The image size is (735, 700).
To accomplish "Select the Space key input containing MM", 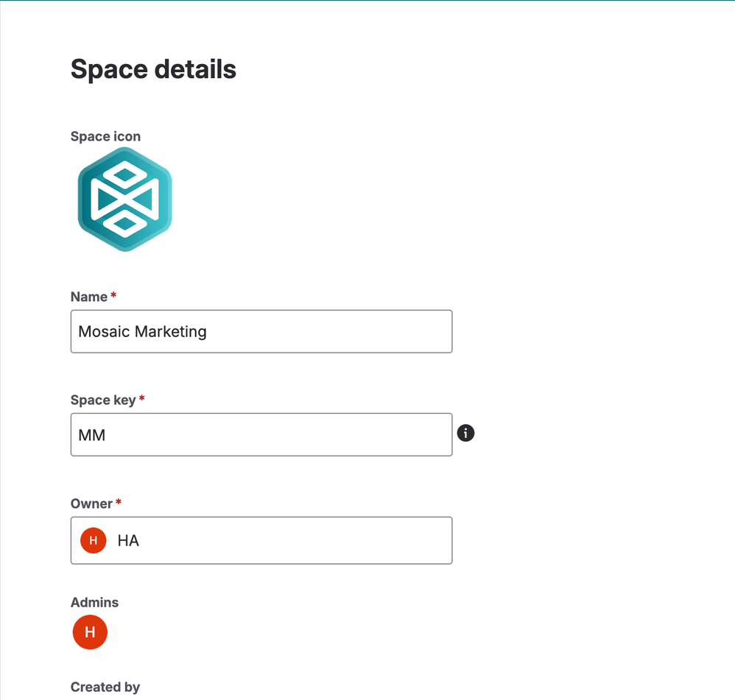I will [x=261, y=434].
